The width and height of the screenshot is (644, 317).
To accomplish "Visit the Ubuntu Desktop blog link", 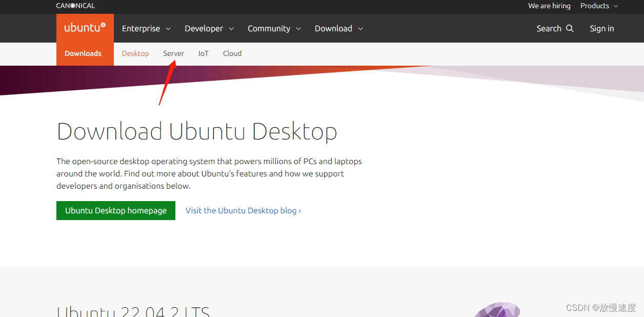I will coord(243,210).
